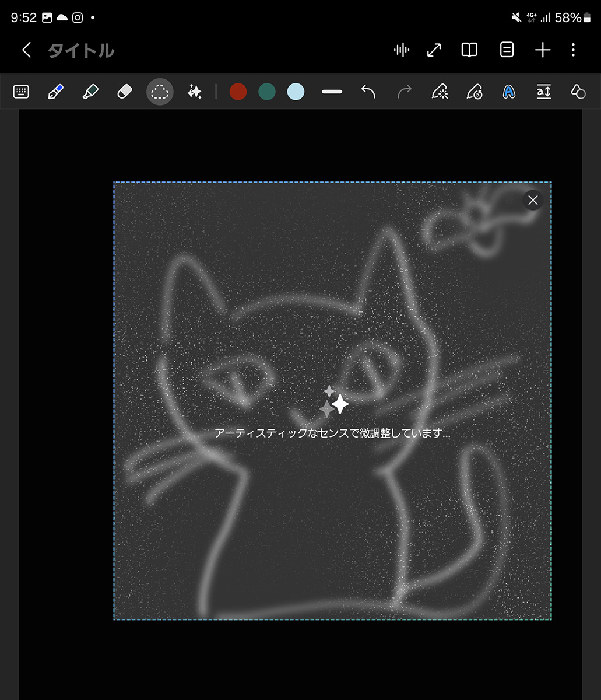Screen dimensions: 601x700
Task: Pick the red color swatch
Action: pos(238,92)
